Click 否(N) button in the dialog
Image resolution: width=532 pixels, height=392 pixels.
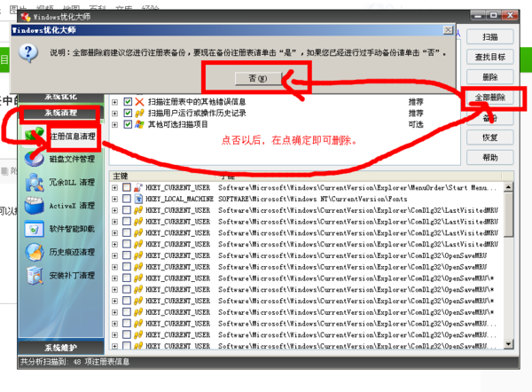258,78
